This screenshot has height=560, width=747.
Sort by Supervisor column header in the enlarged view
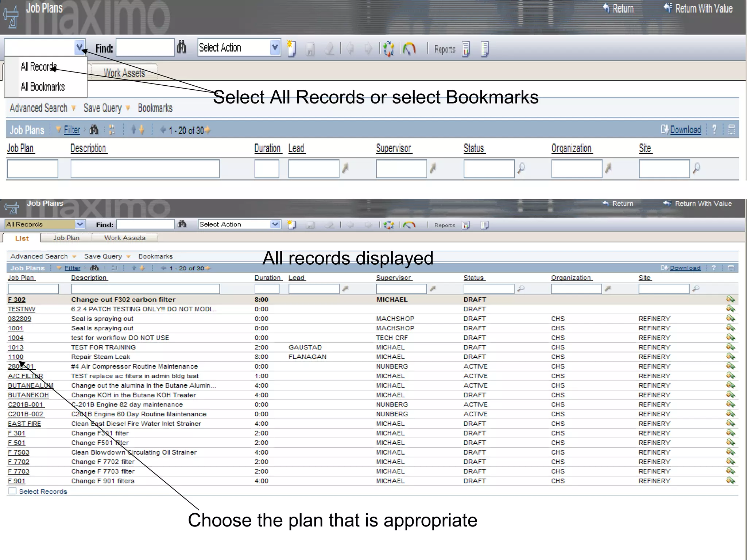tap(394, 148)
